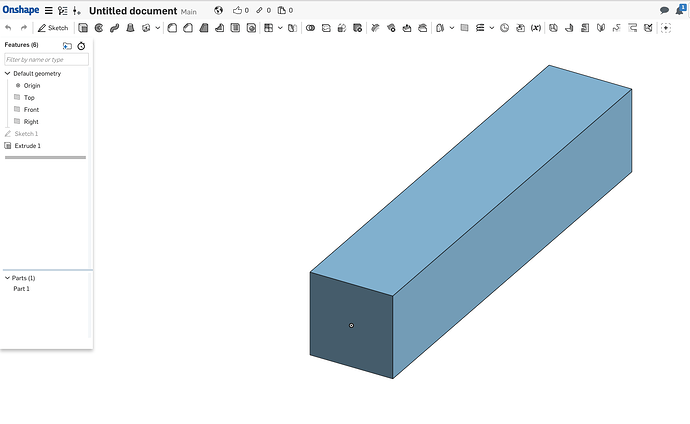Screen dimensions: 690x424
Task: Select the Top plane in feature tree
Action: [29, 97]
